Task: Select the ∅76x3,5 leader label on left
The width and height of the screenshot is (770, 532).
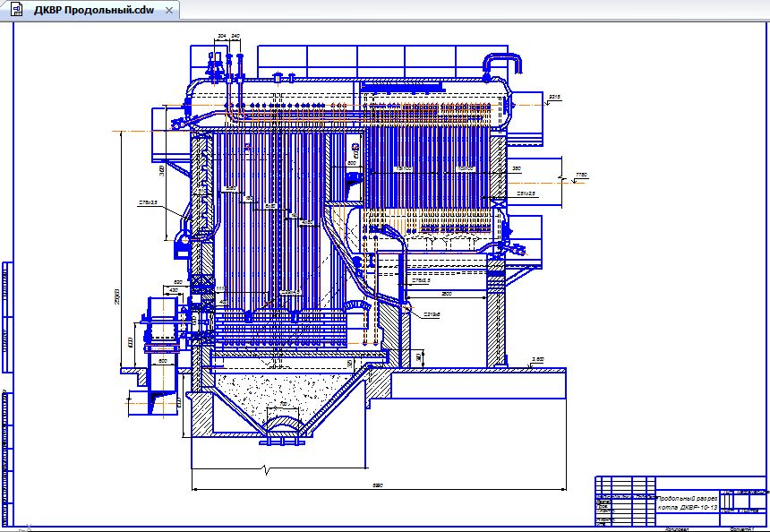Action: click(x=149, y=202)
